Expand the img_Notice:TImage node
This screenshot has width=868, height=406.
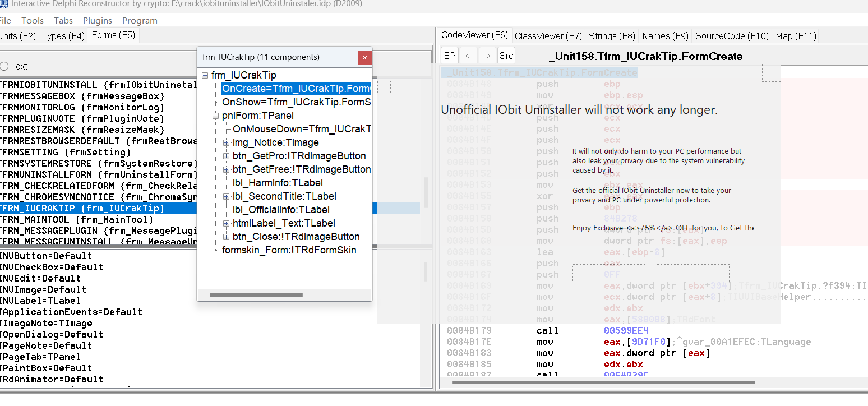(227, 142)
